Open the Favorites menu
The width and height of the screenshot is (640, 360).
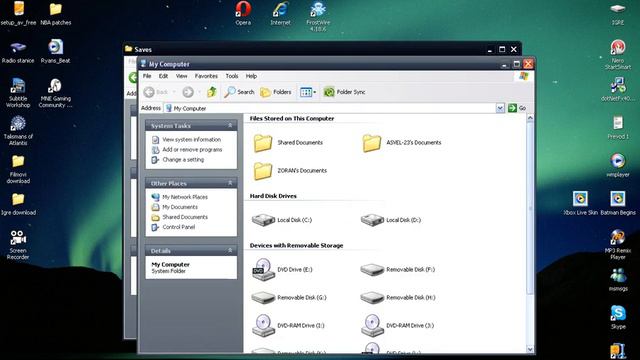pos(206,76)
